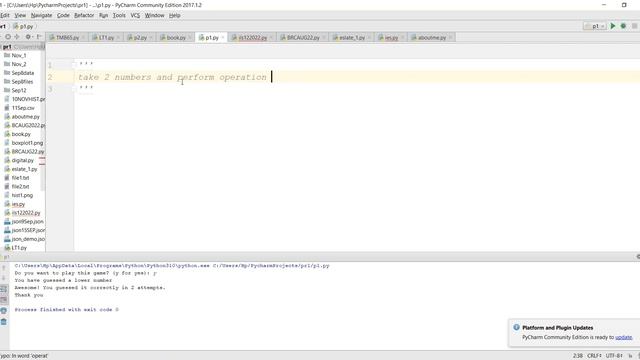Click the UTF-8 encoding in the status bar

click(x=614, y=356)
